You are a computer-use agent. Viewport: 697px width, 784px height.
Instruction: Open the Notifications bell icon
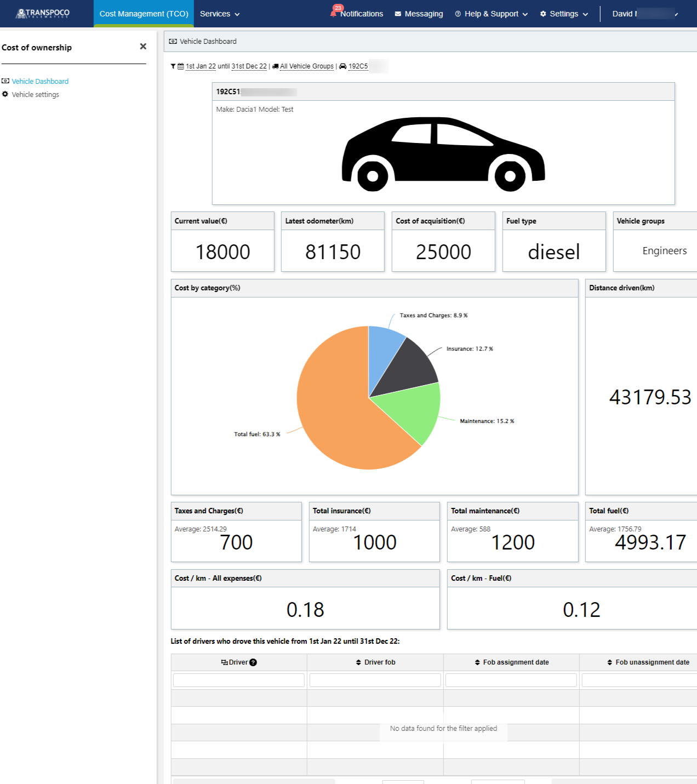(333, 14)
